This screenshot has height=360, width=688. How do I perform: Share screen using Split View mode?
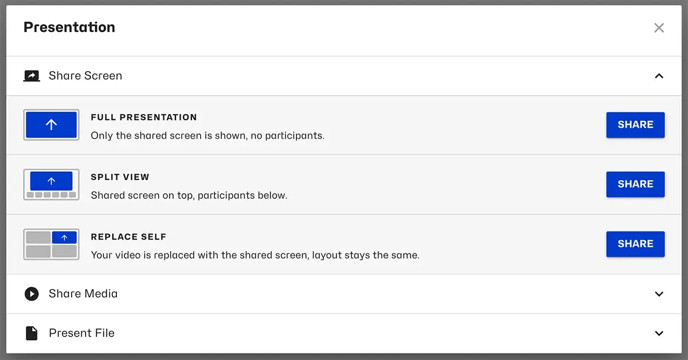(635, 184)
